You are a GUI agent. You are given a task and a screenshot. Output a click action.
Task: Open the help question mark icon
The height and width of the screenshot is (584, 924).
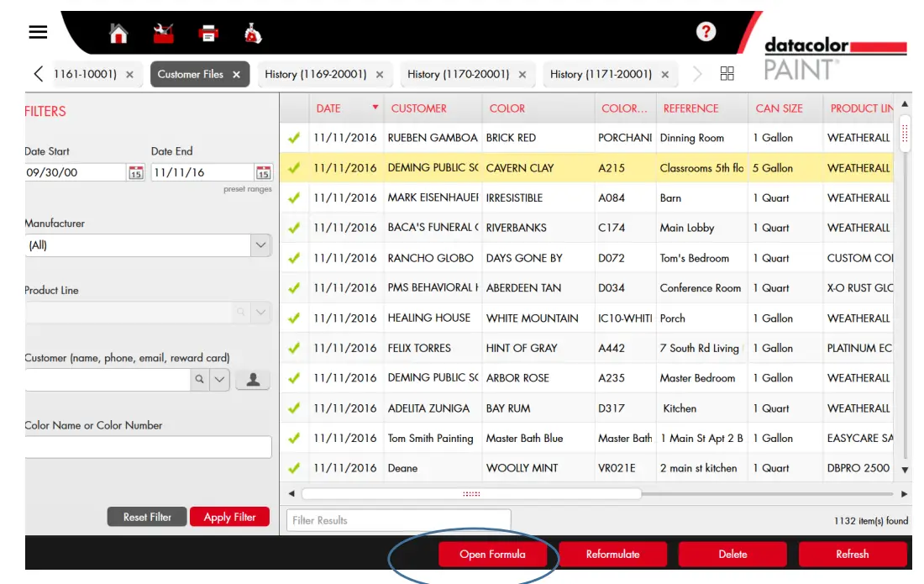tap(706, 32)
